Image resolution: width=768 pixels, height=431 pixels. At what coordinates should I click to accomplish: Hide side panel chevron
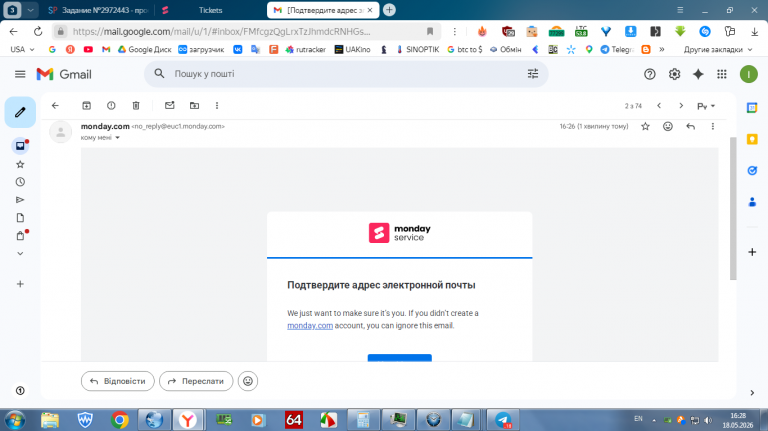coord(752,393)
